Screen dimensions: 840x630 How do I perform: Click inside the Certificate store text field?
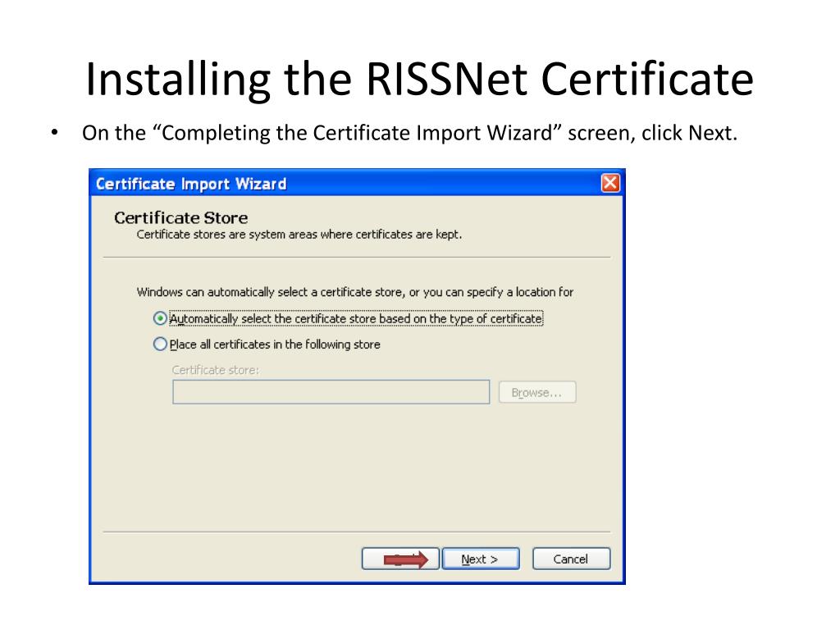pyautogui.click(x=331, y=391)
